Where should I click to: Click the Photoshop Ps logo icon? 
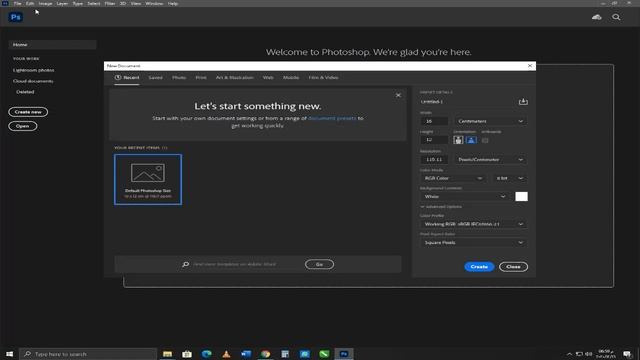coord(16,17)
